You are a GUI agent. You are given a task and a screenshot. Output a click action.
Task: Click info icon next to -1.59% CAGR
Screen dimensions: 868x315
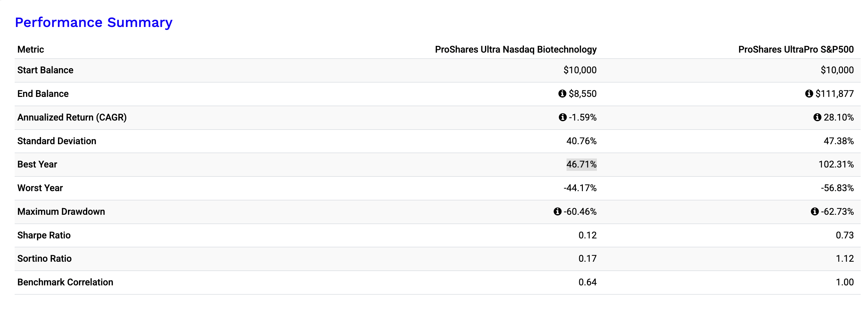coord(562,117)
